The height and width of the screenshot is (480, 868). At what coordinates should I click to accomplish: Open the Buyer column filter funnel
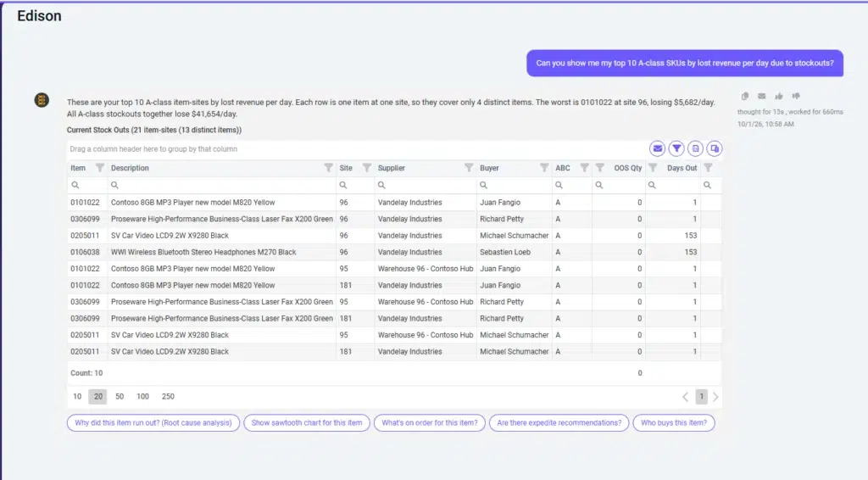[x=544, y=168]
